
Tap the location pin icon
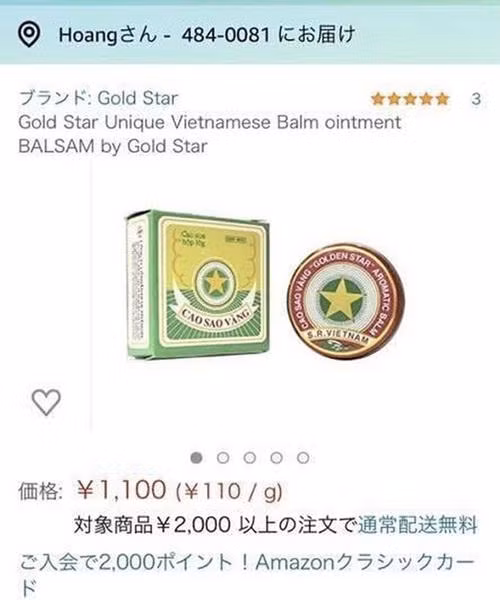(x=29, y=34)
